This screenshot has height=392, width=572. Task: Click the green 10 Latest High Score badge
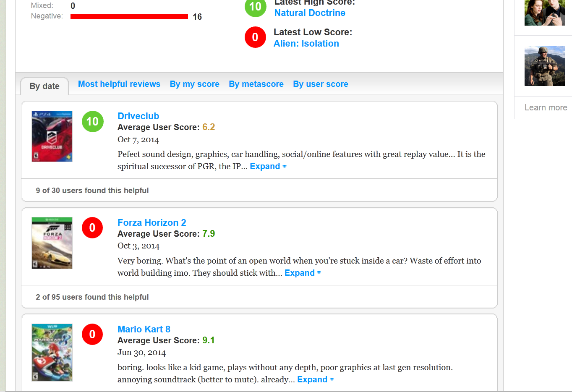click(x=255, y=8)
